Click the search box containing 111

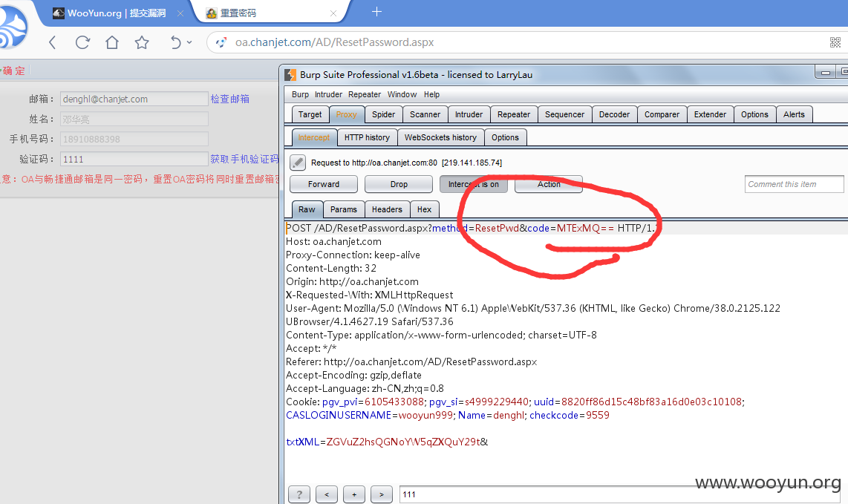coord(621,494)
